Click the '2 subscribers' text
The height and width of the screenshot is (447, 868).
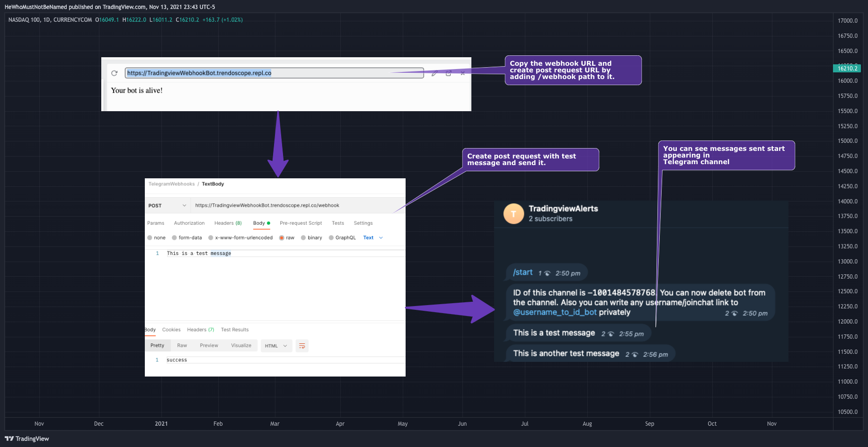[x=550, y=219]
